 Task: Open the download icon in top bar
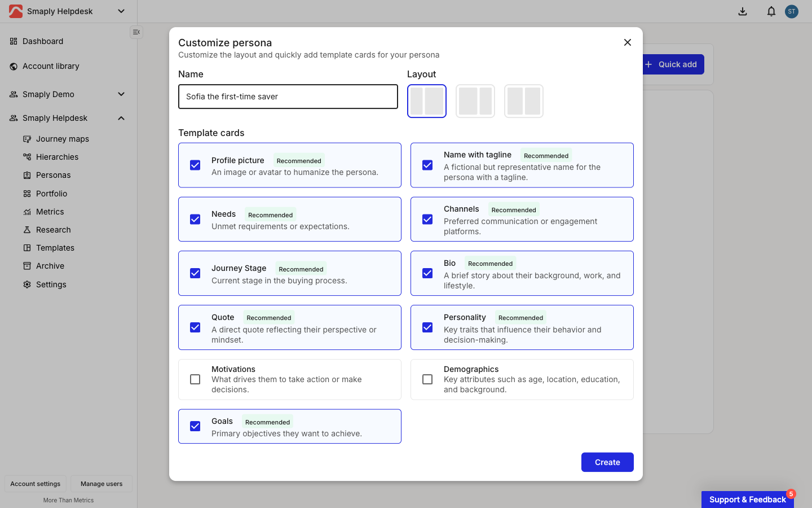tap(743, 11)
